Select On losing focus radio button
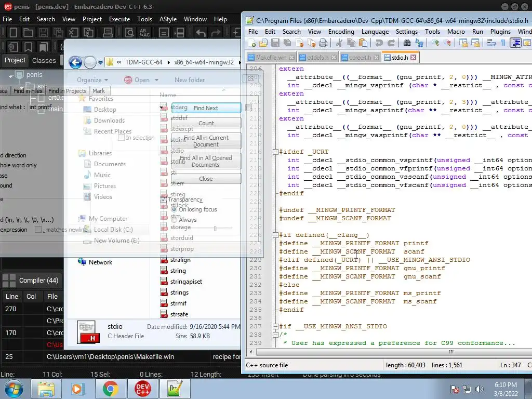The image size is (532, 399). (174, 209)
